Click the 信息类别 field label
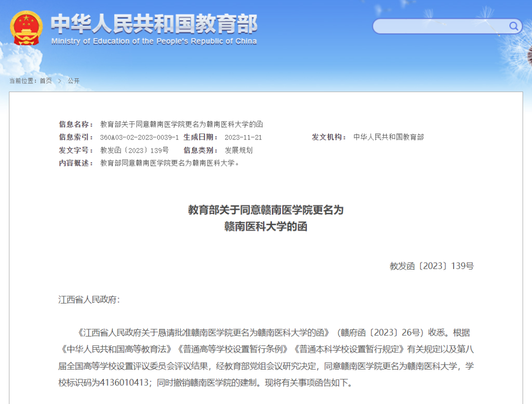The height and width of the screenshot is (404, 532). coord(200,150)
